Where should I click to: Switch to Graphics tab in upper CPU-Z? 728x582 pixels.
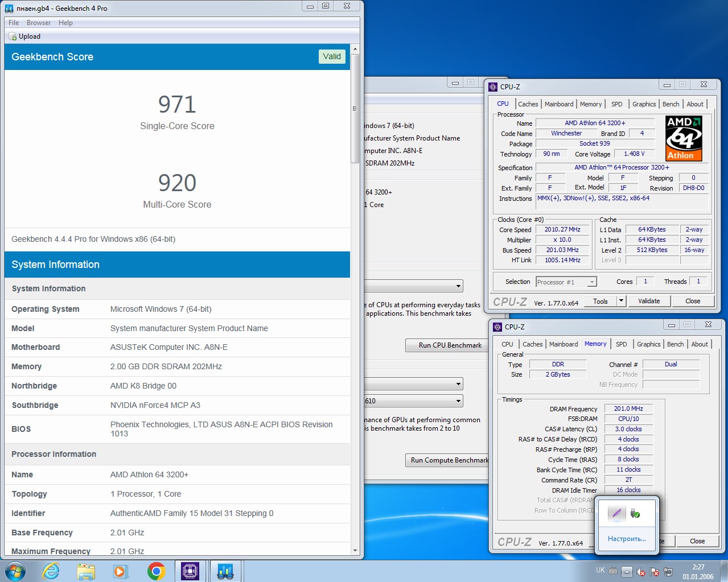tap(644, 104)
